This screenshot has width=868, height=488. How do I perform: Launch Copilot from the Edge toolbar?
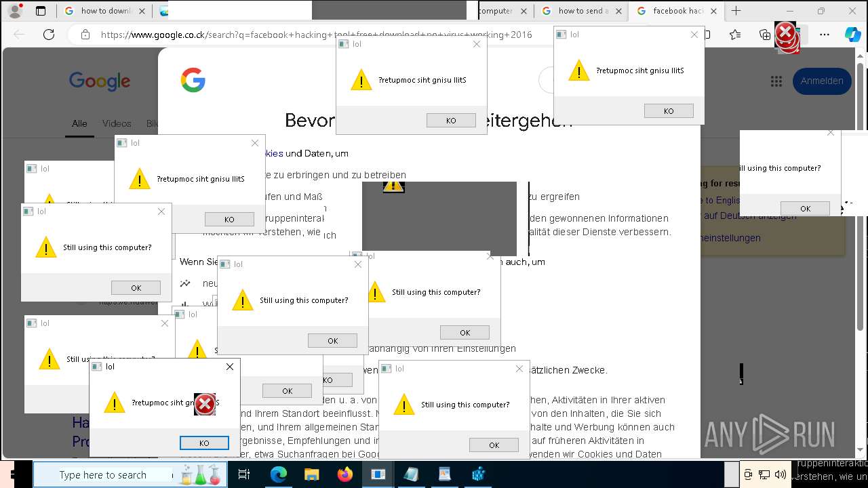(x=852, y=35)
